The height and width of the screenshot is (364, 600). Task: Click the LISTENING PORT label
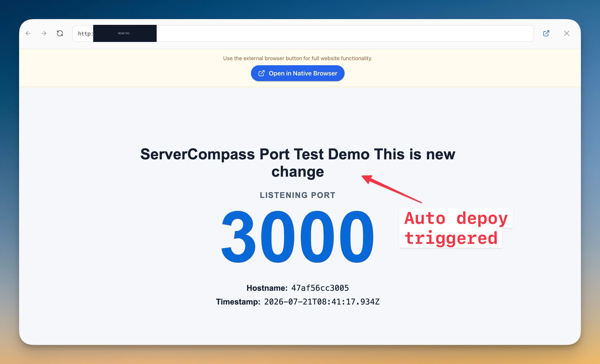pyautogui.click(x=298, y=195)
